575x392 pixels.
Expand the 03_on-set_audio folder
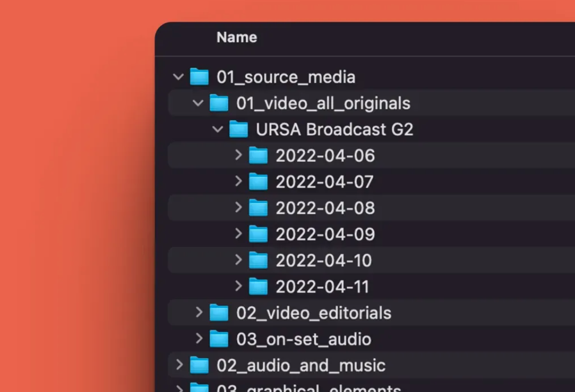pyautogui.click(x=198, y=340)
